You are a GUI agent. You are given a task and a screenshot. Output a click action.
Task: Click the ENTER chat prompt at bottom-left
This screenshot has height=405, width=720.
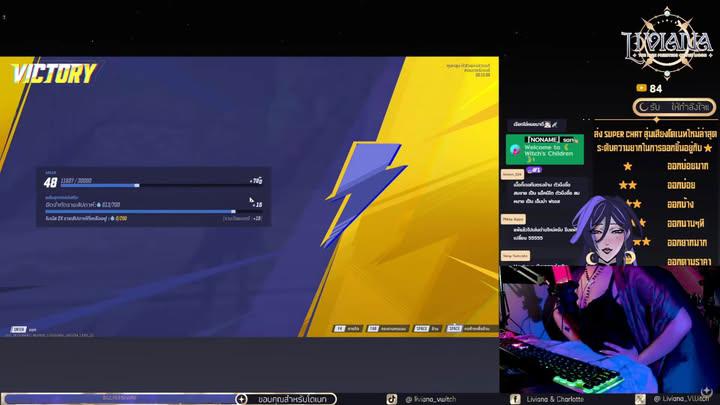(x=19, y=328)
